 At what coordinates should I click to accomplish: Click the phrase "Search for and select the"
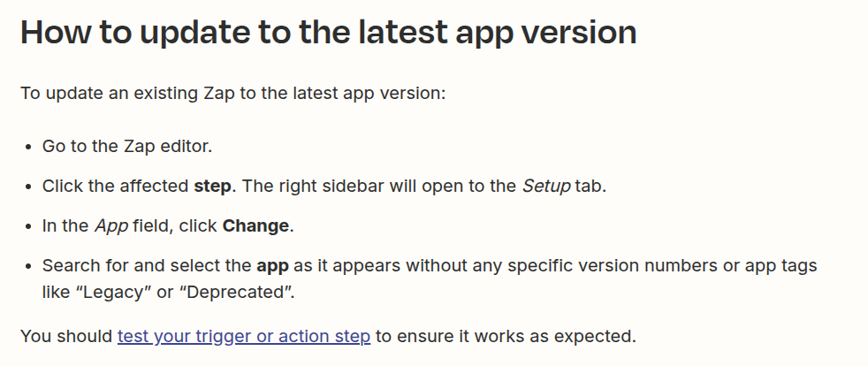[147, 266]
